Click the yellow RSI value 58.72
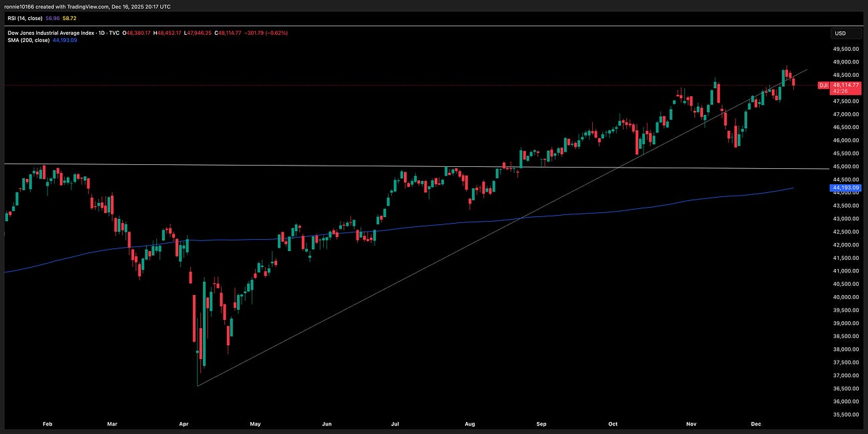 coord(69,18)
